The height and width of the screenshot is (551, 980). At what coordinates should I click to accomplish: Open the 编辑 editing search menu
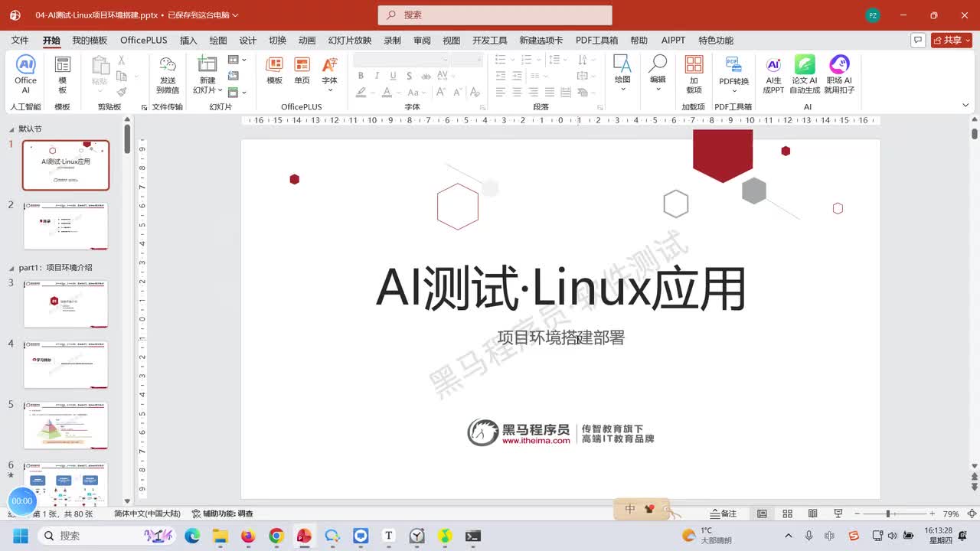click(658, 73)
